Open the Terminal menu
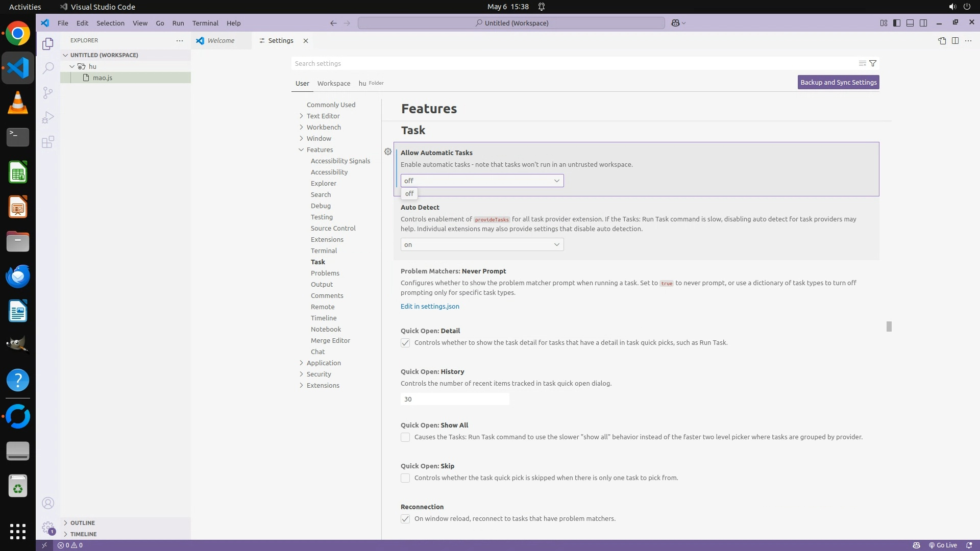980x551 pixels. pyautogui.click(x=205, y=23)
